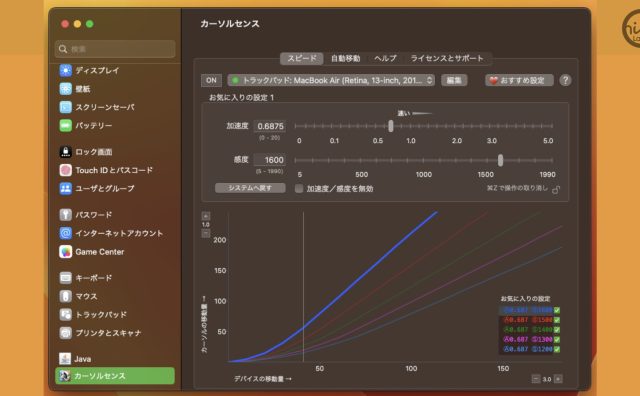Click the question mark help icon
This screenshot has width=640, height=396.
coord(565,80)
